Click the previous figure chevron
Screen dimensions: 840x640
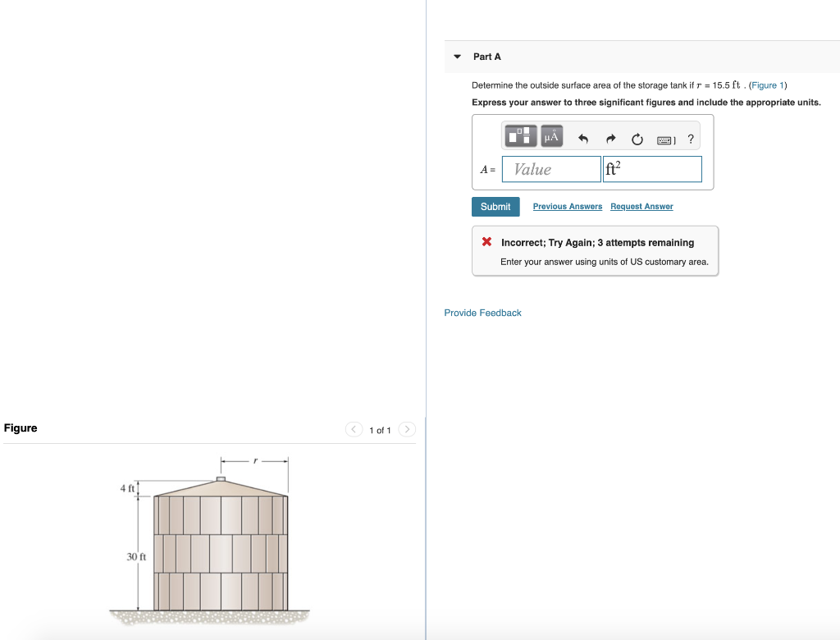point(354,429)
